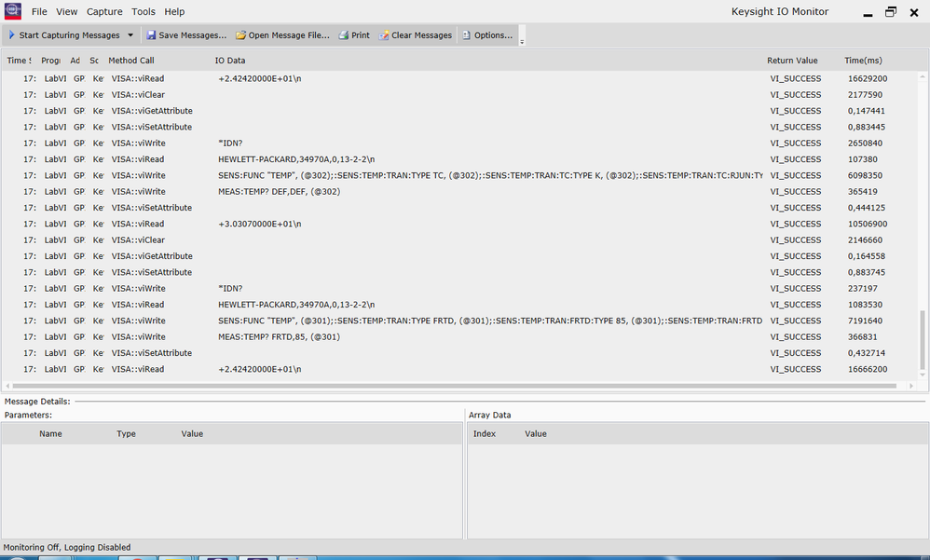Sort by Method Call column header

pyautogui.click(x=131, y=61)
